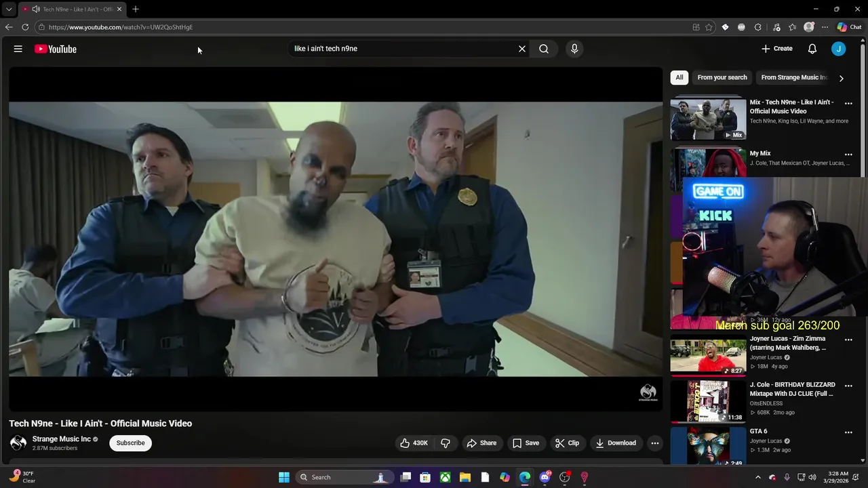868x488 pixels.
Task: Reload the page with refresh icon
Action: click(x=25, y=27)
